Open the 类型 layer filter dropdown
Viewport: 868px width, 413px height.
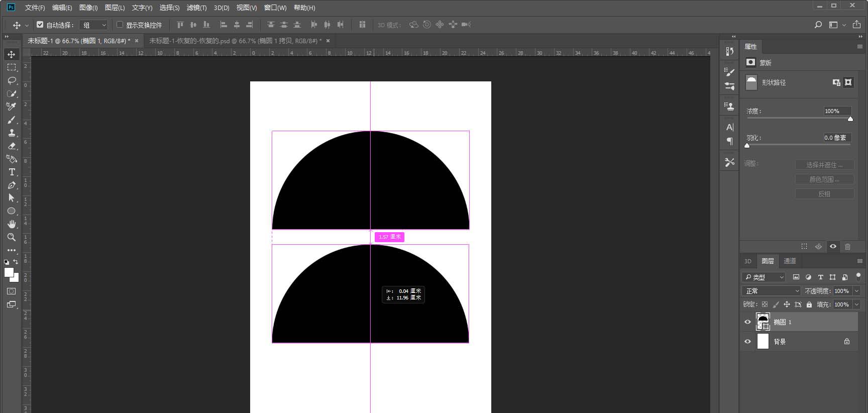pyautogui.click(x=764, y=277)
